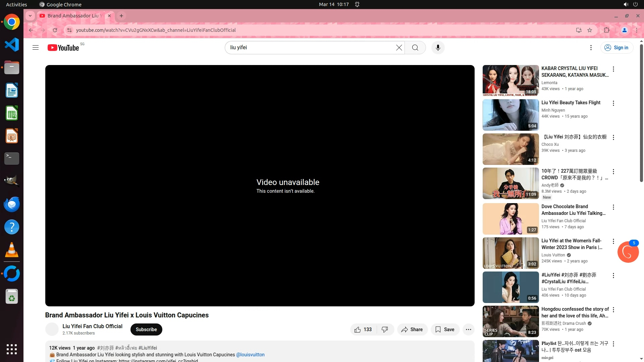Open options for Liu Yifei Beauty Takes Flight

point(613,103)
